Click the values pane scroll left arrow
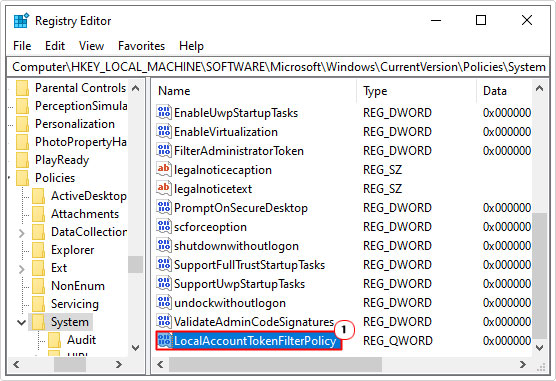The image size is (556, 381). pos(160,364)
